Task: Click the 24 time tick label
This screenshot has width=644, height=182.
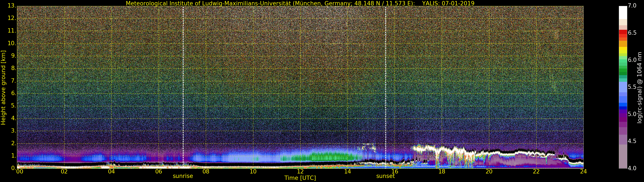Action: click(583, 172)
